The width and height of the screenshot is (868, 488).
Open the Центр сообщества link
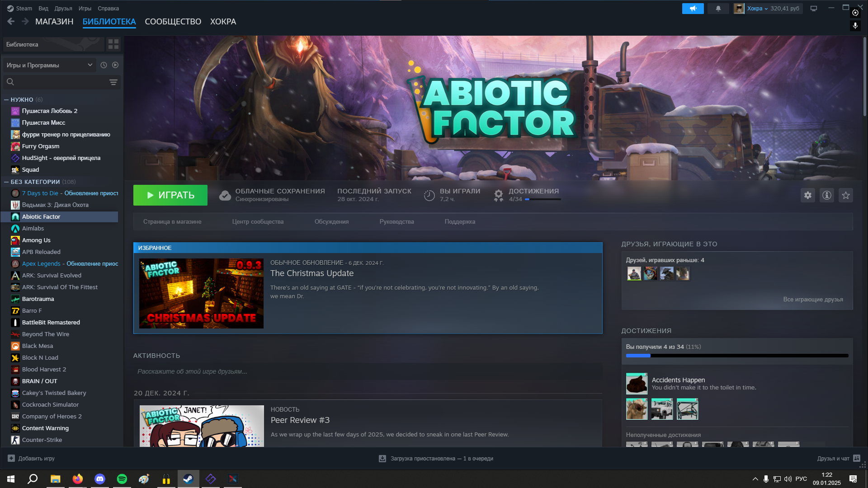pos(258,222)
